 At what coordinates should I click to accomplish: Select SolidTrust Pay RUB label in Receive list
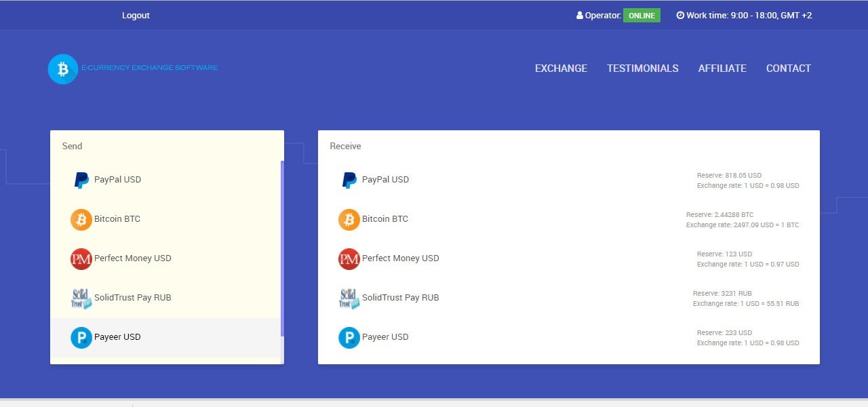pos(400,298)
